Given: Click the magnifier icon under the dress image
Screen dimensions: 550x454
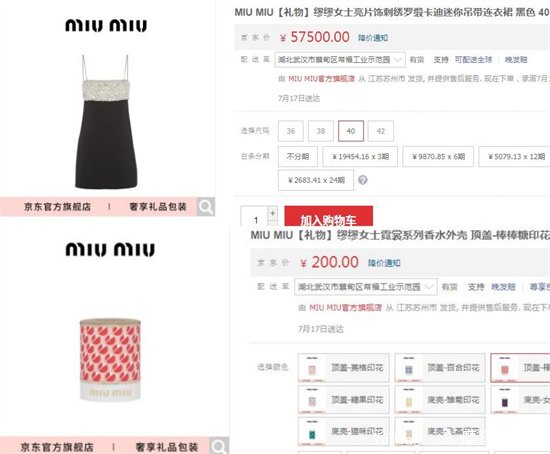Looking at the screenshot, I should [x=206, y=207].
